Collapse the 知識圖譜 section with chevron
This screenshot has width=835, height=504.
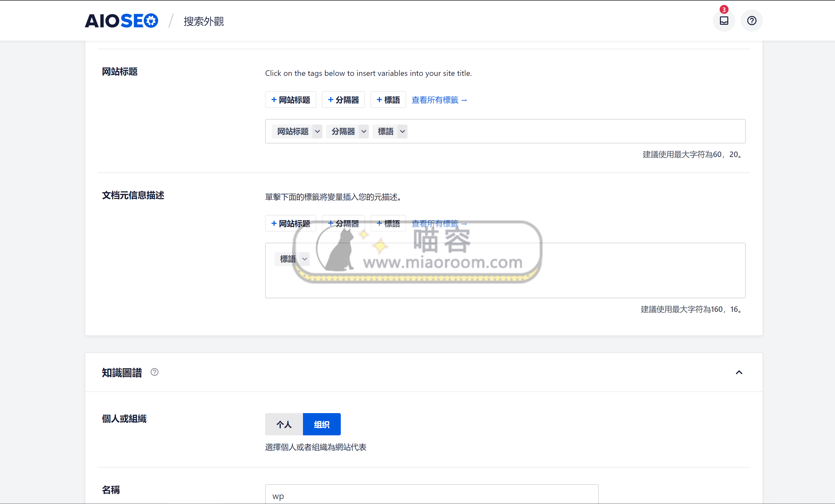tap(739, 372)
